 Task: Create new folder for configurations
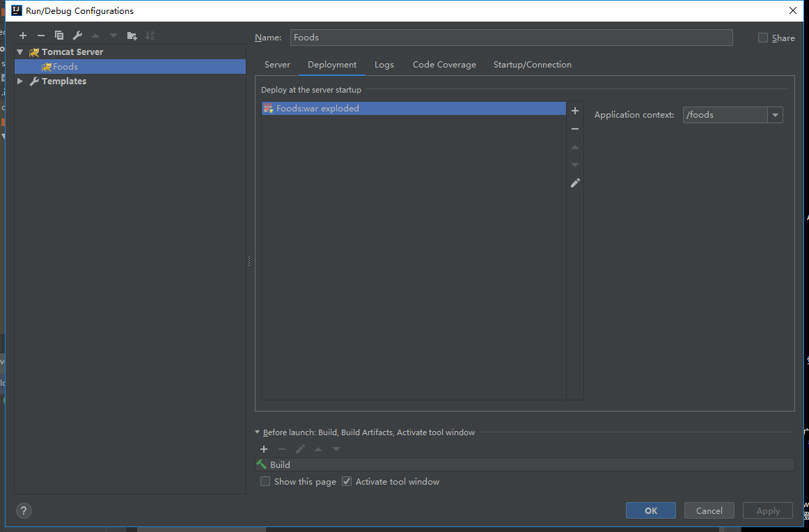(132, 36)
